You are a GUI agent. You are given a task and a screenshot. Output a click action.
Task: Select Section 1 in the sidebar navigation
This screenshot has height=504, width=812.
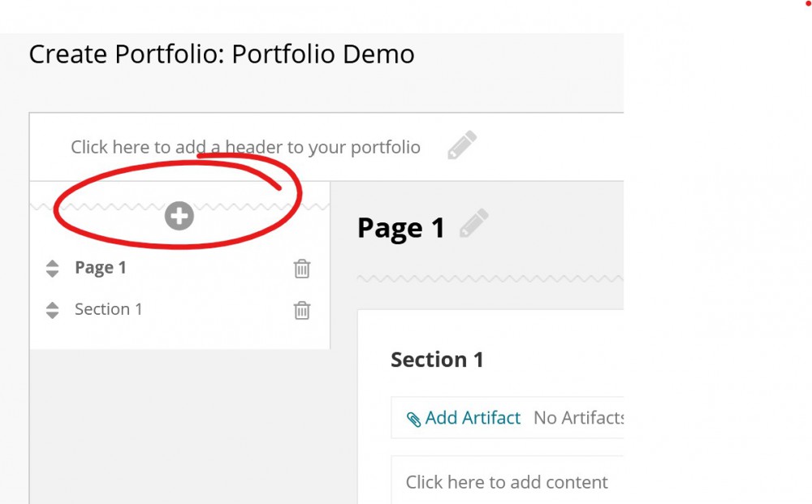109,308
